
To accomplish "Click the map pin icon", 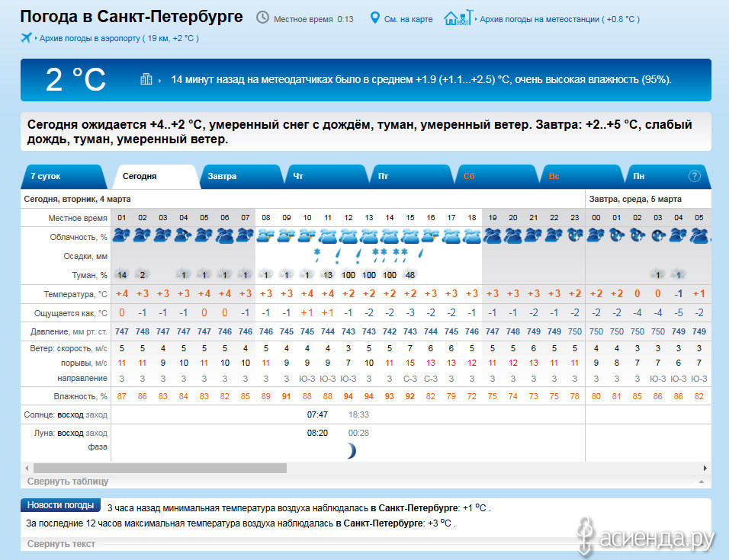I will pos(374,18).
